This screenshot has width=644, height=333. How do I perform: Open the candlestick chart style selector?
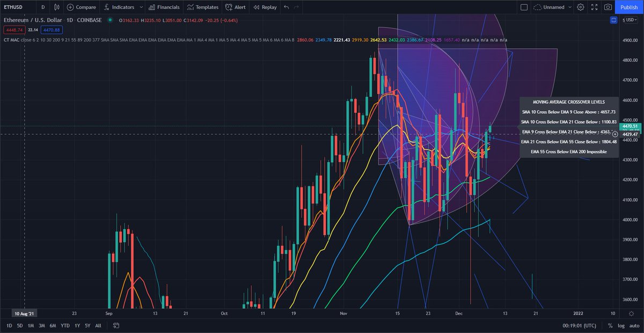pyautogui.click(x=57, y=7)
